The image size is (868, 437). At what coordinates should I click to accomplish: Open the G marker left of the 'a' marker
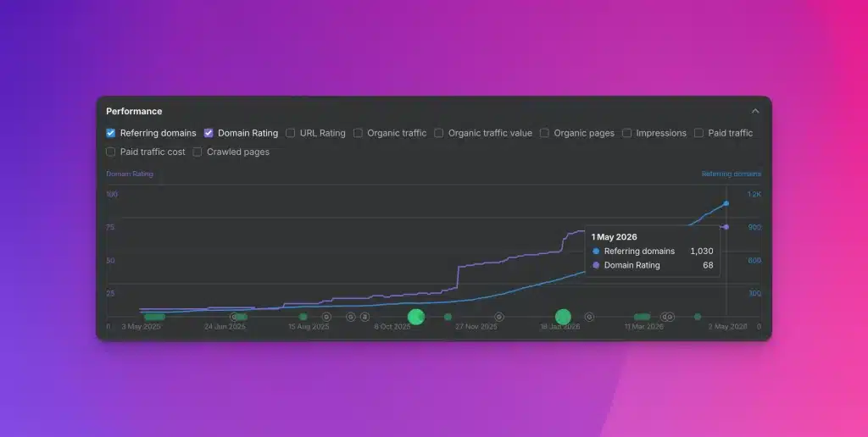pos(351,317)
